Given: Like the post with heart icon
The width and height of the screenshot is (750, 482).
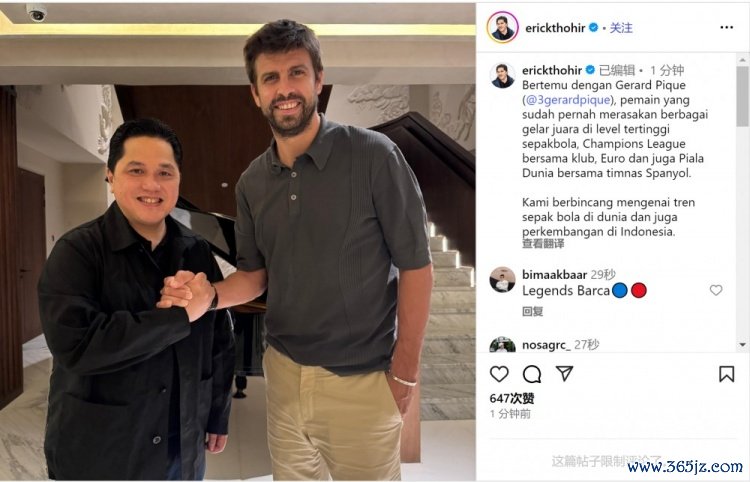Looking at the screenshot, I should [499, 374].
